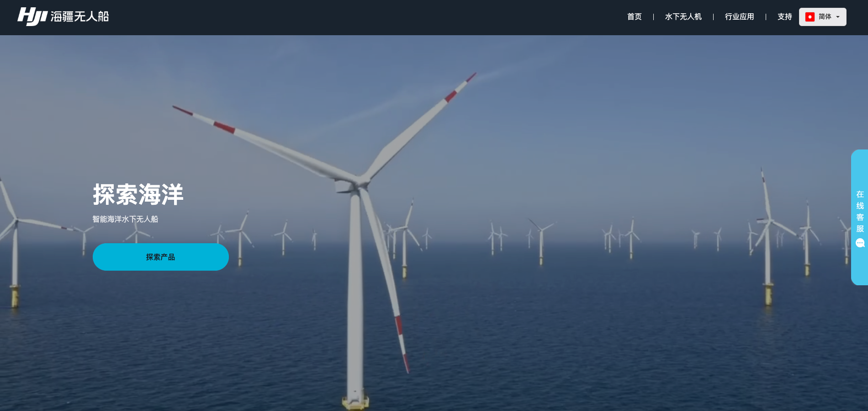Click the HJI logo icon
The image size is (868, 411).
[x=32, y=16]
